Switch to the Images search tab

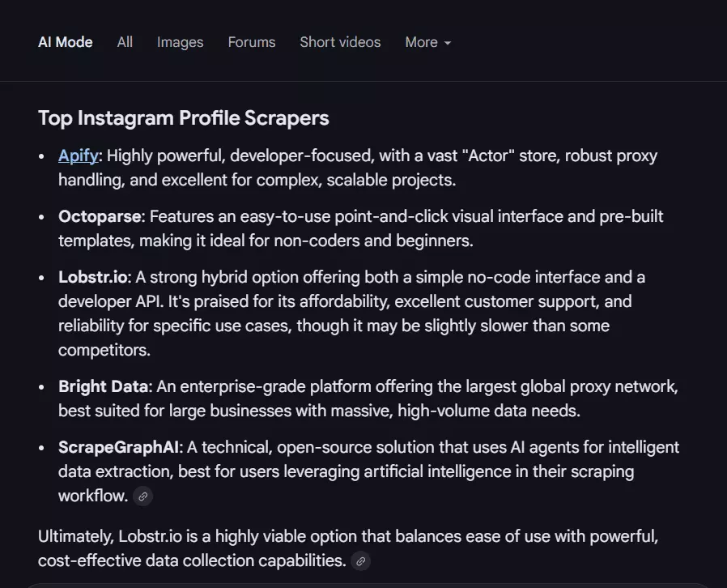coord(180,42)
